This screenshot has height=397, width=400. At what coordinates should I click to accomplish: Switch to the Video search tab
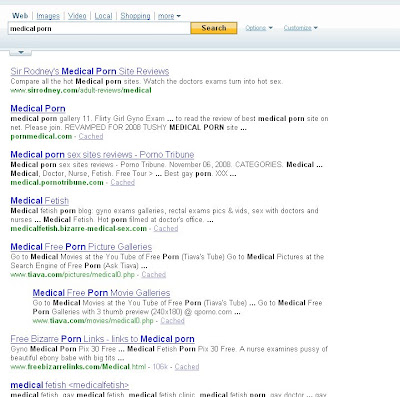(77, 16)
